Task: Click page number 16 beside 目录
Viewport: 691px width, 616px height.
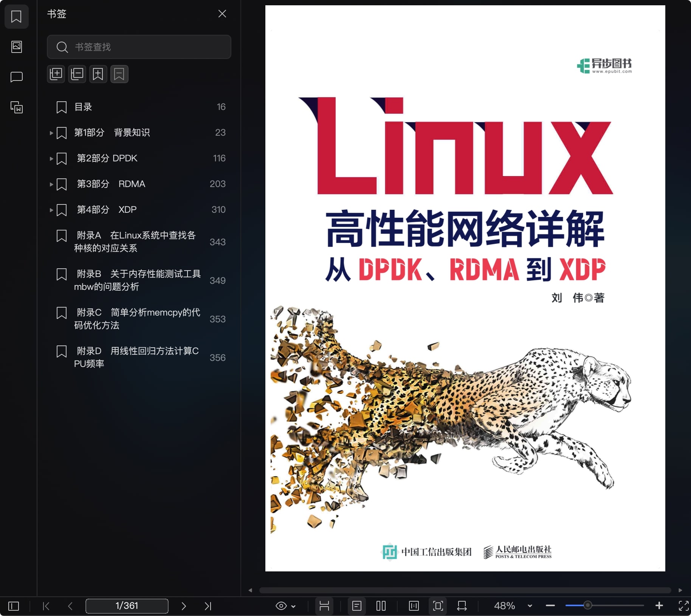Action: (x=221, y=107)
